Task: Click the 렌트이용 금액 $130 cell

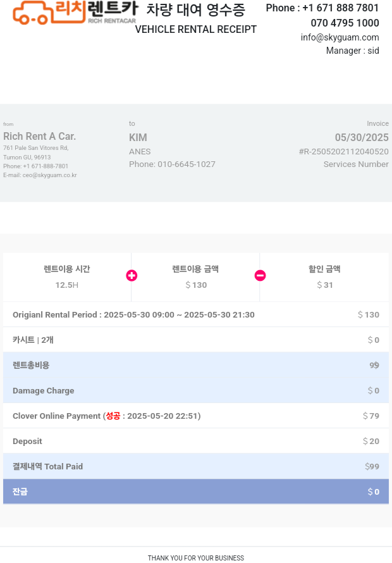Action: 195,277
